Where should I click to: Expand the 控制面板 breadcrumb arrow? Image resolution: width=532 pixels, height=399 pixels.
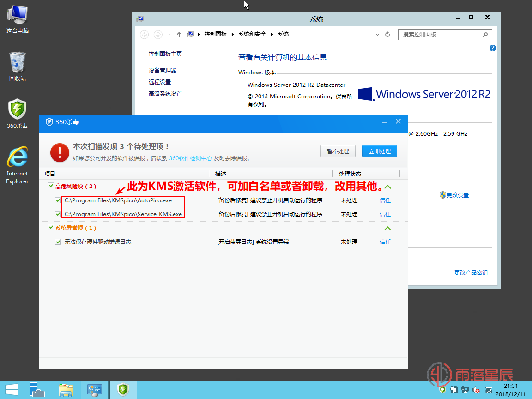232,34
